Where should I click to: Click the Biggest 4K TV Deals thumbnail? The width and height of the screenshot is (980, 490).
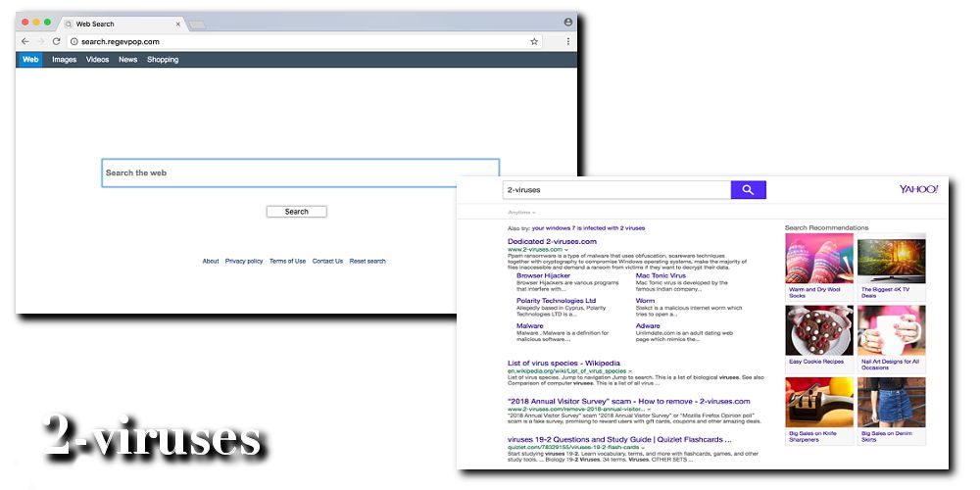tap(891, 259)
